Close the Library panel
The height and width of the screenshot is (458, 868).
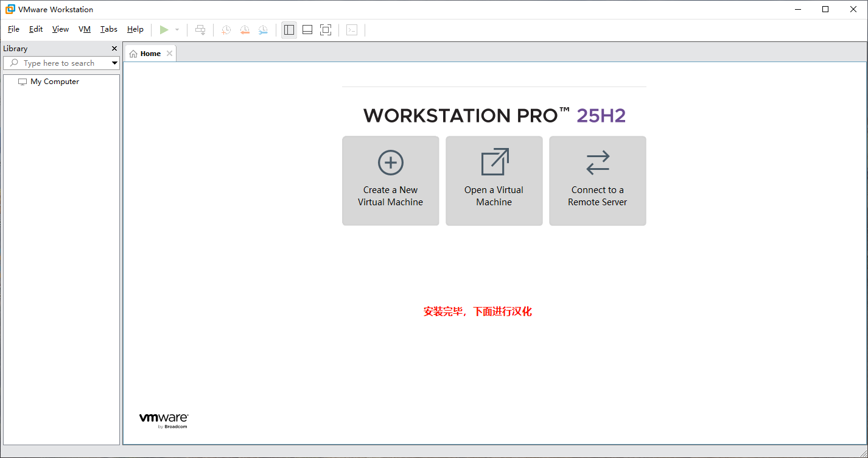coord(114,48)
